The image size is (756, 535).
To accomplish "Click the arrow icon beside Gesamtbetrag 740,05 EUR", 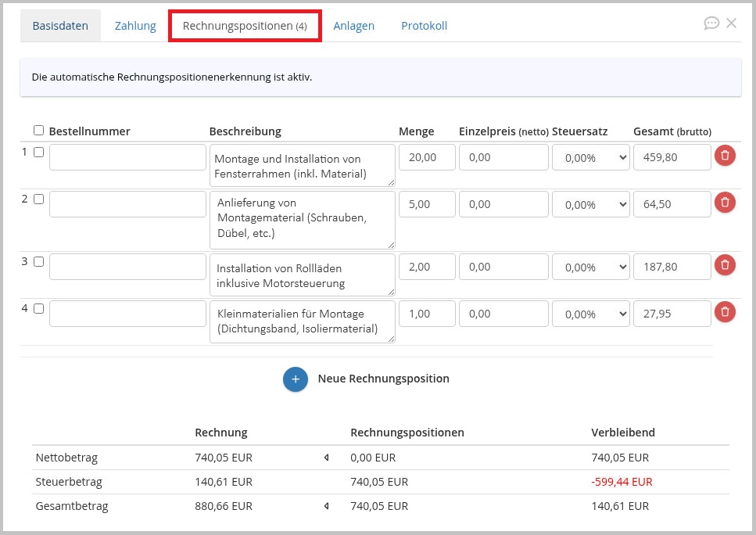I will [x=327, y=506].
